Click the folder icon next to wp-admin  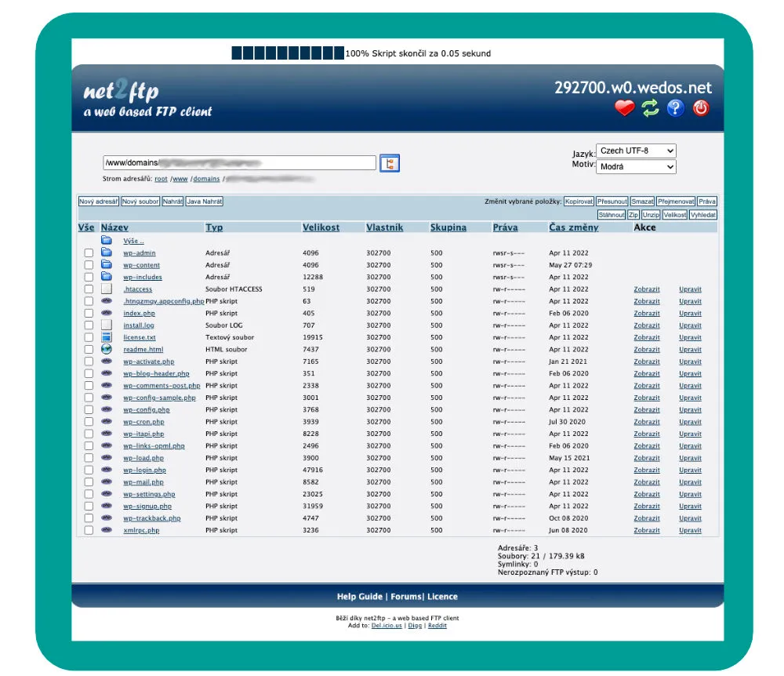[107, 252]
